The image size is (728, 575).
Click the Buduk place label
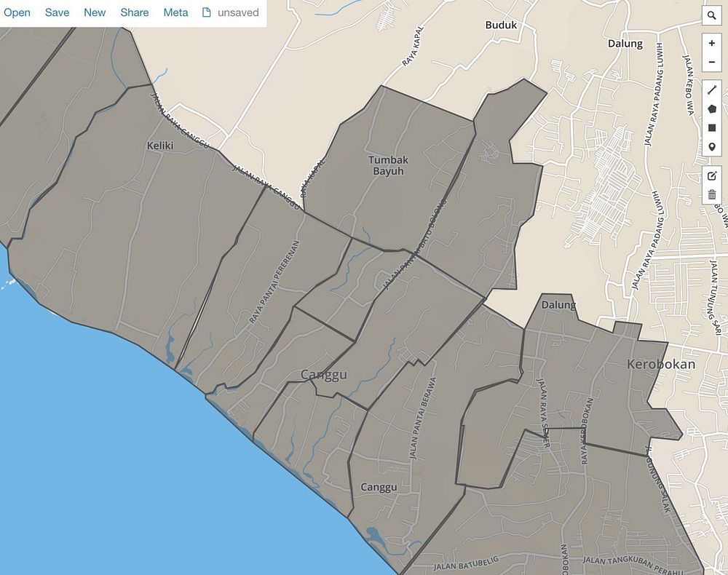click(x=501, y=25)
